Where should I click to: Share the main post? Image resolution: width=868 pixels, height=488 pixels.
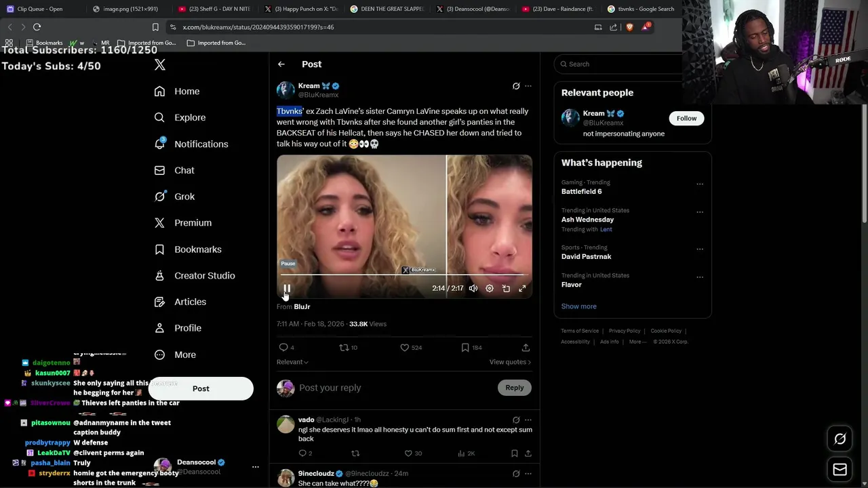pos(526,348)
